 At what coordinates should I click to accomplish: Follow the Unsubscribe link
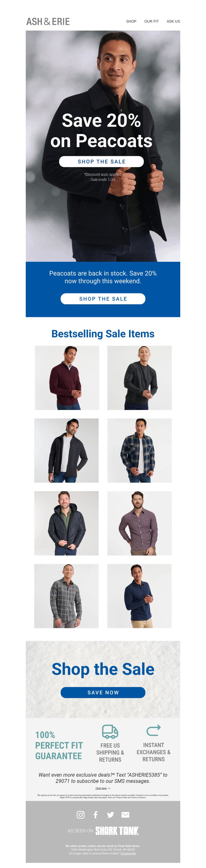pyautogui.click(x=128, y=854)
